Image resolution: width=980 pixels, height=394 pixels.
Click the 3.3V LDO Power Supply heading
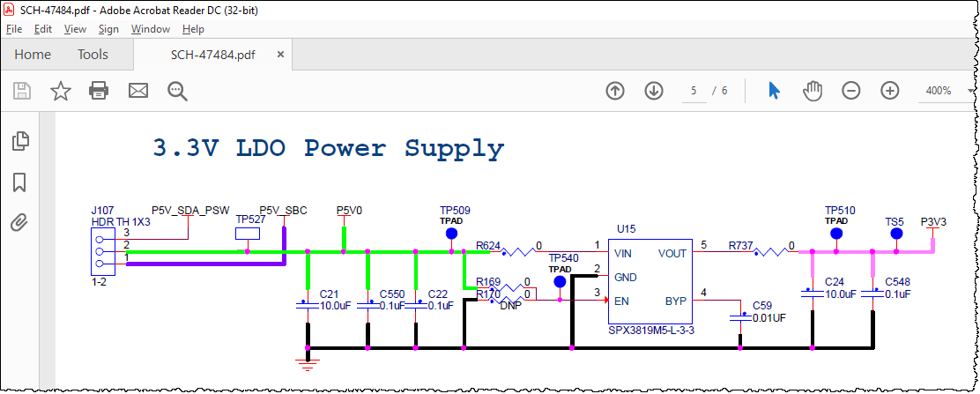[329, 149]
